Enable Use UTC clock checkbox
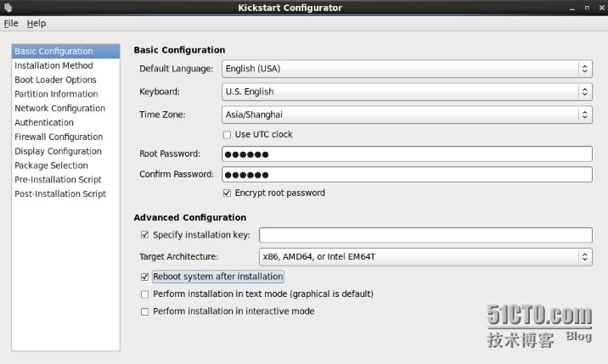608x364 pixels. (x=228, y=135)
